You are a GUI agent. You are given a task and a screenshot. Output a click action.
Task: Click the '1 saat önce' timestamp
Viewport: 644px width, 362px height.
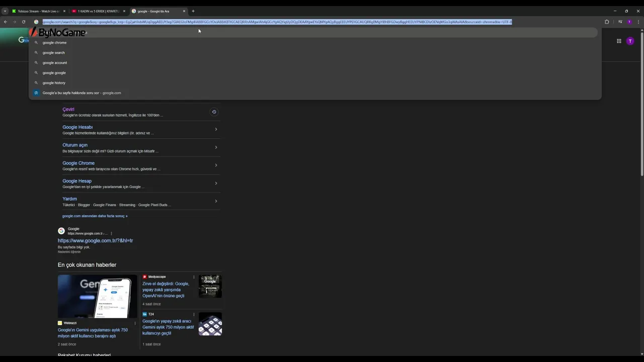pyautogui.click(x=151, y=344)
